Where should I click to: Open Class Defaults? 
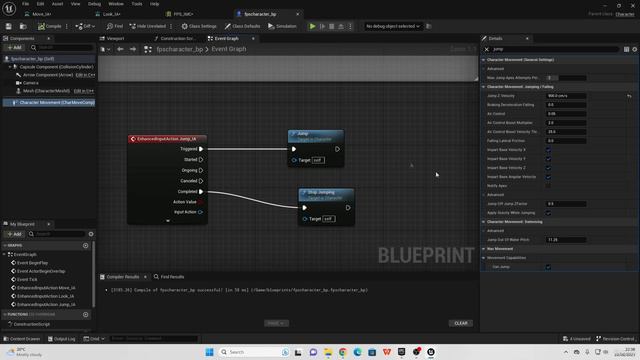click(242, 26)
